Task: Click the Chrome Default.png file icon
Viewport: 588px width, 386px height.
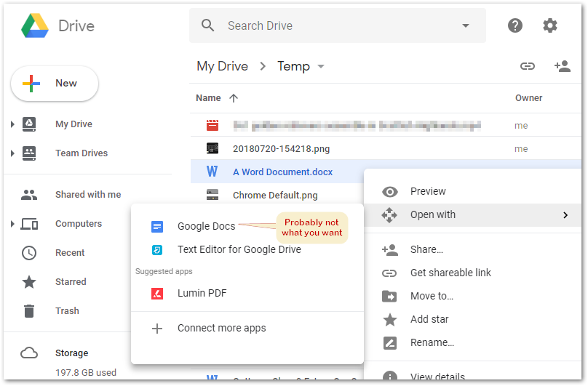Action: (x=212, y=195)
